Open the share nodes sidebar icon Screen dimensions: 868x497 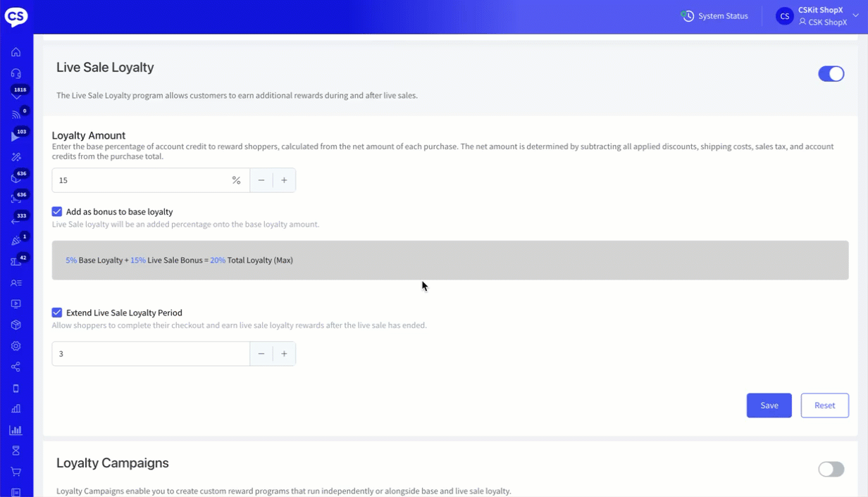[15, 367]
